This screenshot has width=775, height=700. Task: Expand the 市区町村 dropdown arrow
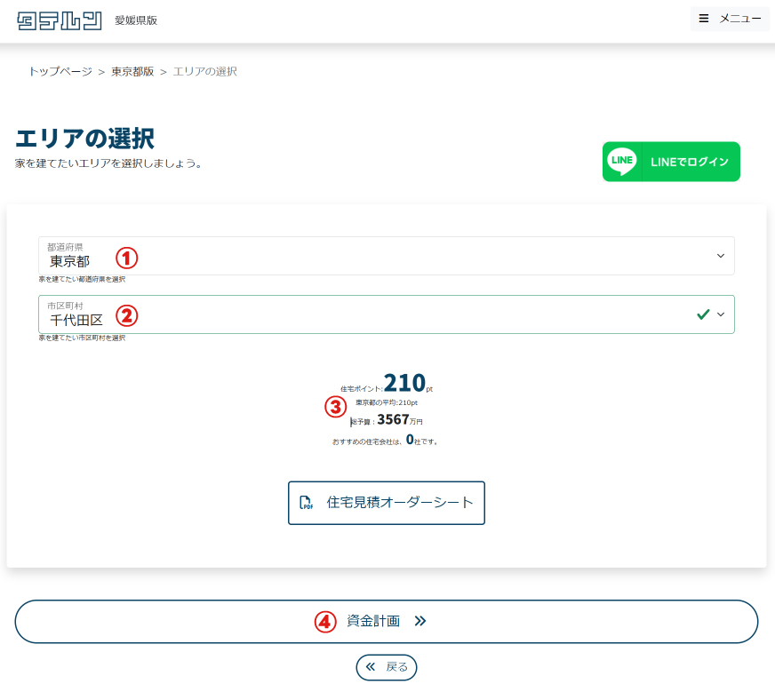(x=720, y=314)
